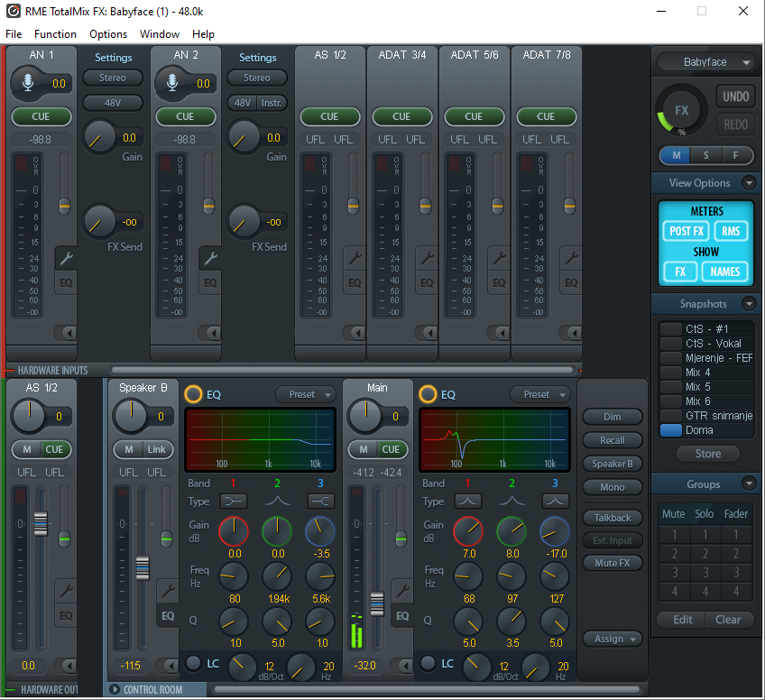Toggle 48V phantom power on AN 1
Screen dimensions: 765x700
click(113, 103)
